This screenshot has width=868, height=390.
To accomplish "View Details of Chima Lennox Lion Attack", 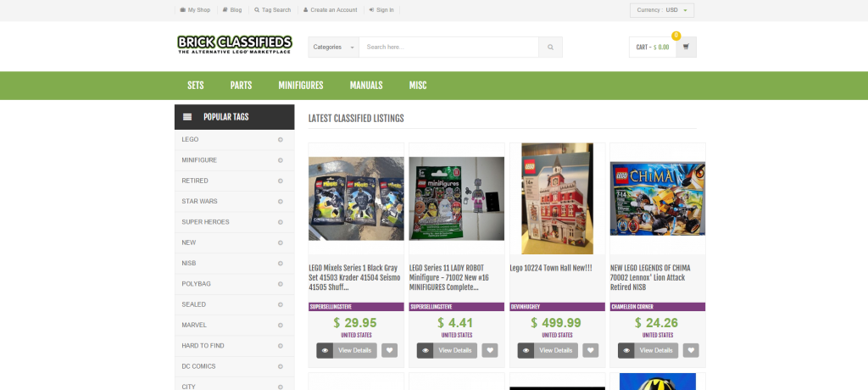I will (656, 350).
